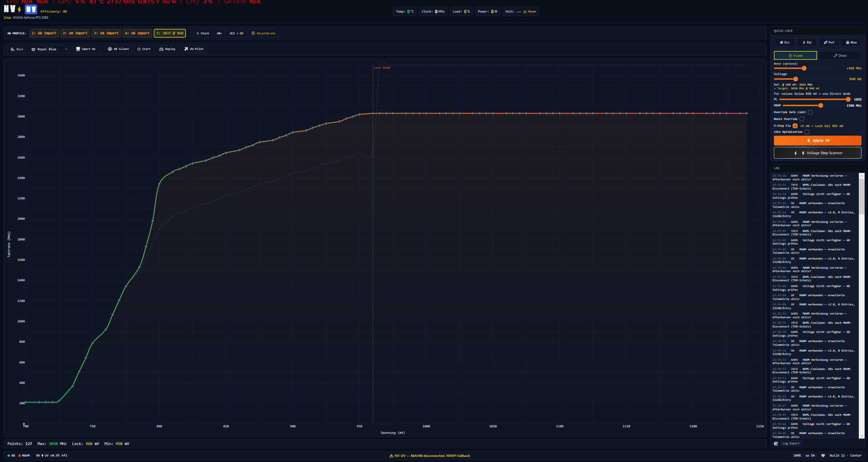Image resolution: width=868 pixels, height=462 pixels.
Task: Switch to Mini view
Action: (17, 49)
